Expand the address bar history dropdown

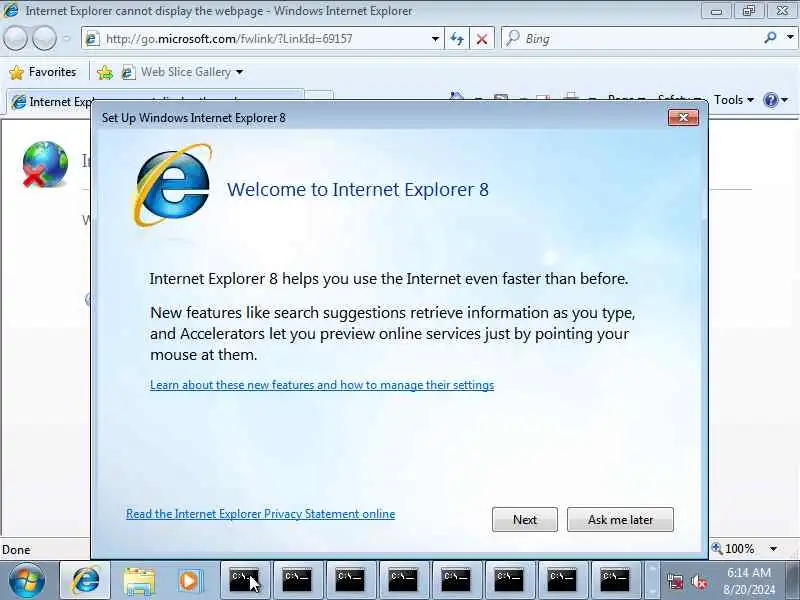point(435,39)
